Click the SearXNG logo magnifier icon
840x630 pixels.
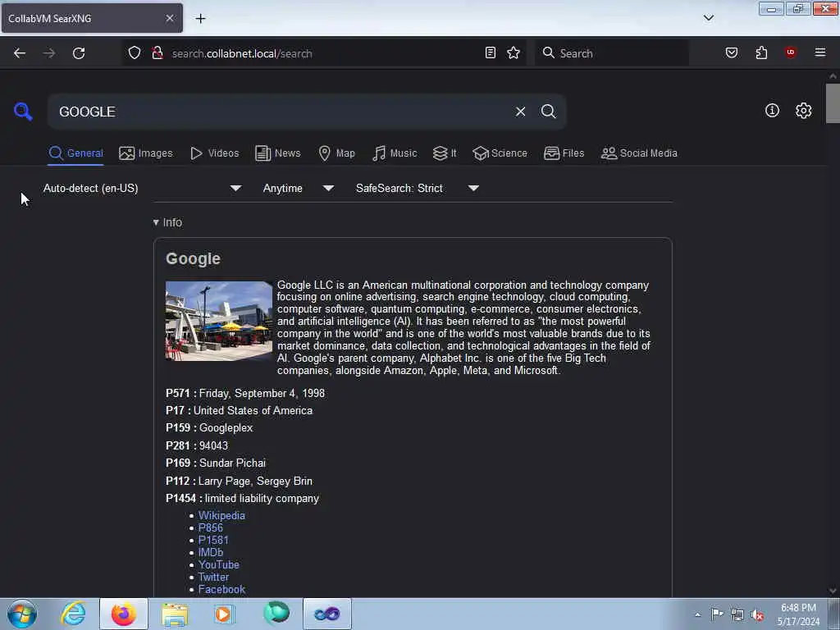(23, 112)
